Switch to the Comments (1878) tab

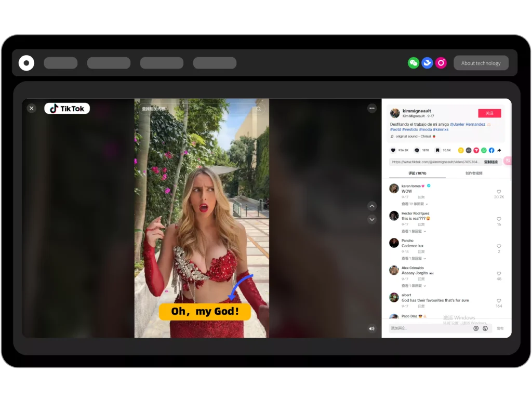[x=417, y=174]
